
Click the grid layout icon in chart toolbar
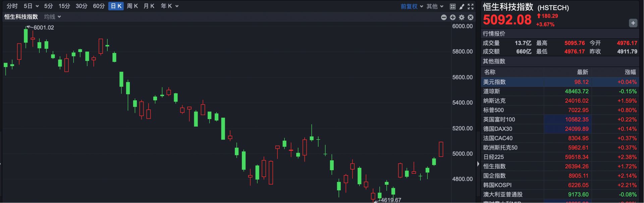tap(452, 6)
